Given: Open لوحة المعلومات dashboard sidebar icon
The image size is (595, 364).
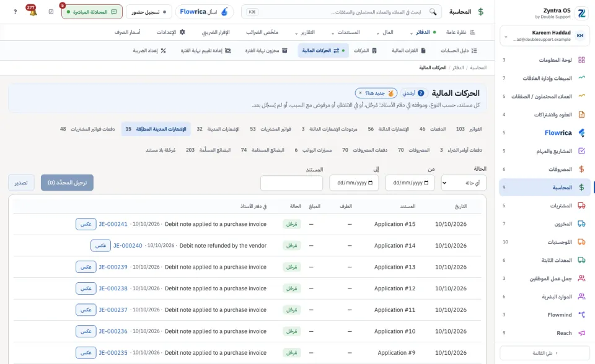Looking at the screenshot, I should [581, 60].
